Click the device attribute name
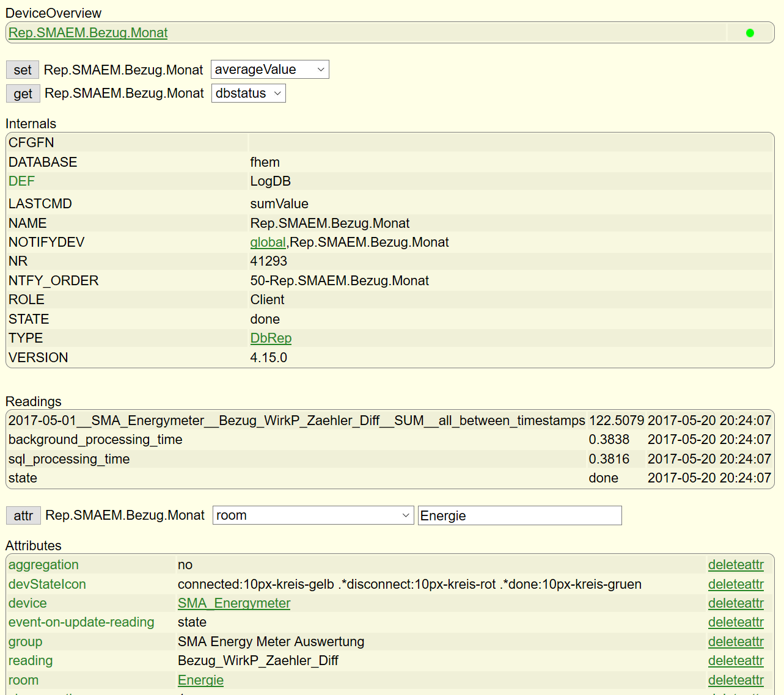Viewport: 784px width, 695px height. coord(27,603)
